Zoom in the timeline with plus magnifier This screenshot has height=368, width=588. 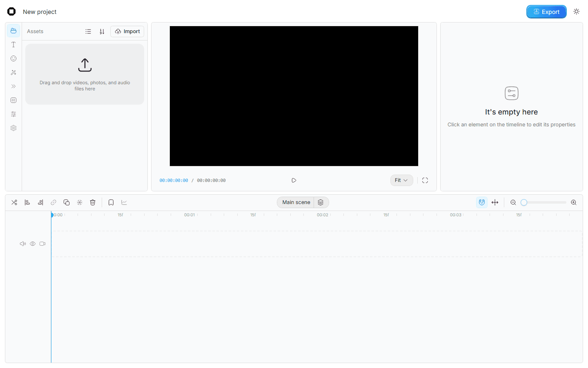click(x=574, y=202)
